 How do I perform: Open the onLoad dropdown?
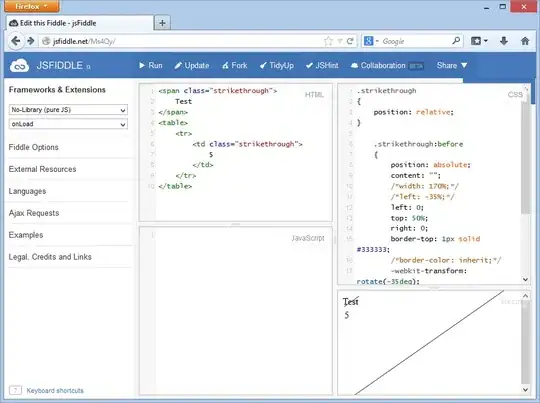(68, 124)
